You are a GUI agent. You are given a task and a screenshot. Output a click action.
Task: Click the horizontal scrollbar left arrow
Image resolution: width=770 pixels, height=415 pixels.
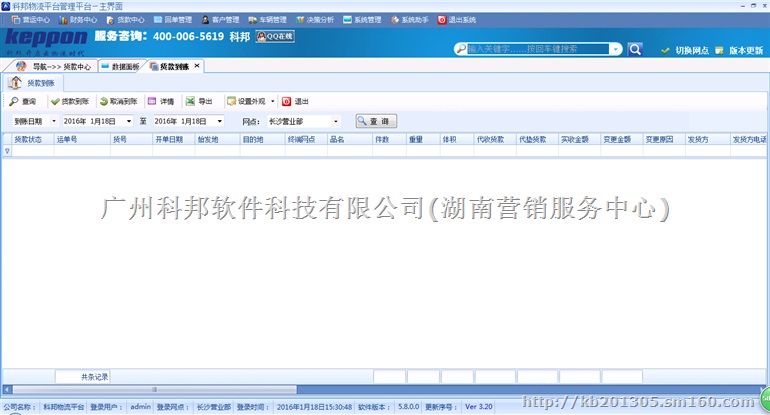point(7,389)
